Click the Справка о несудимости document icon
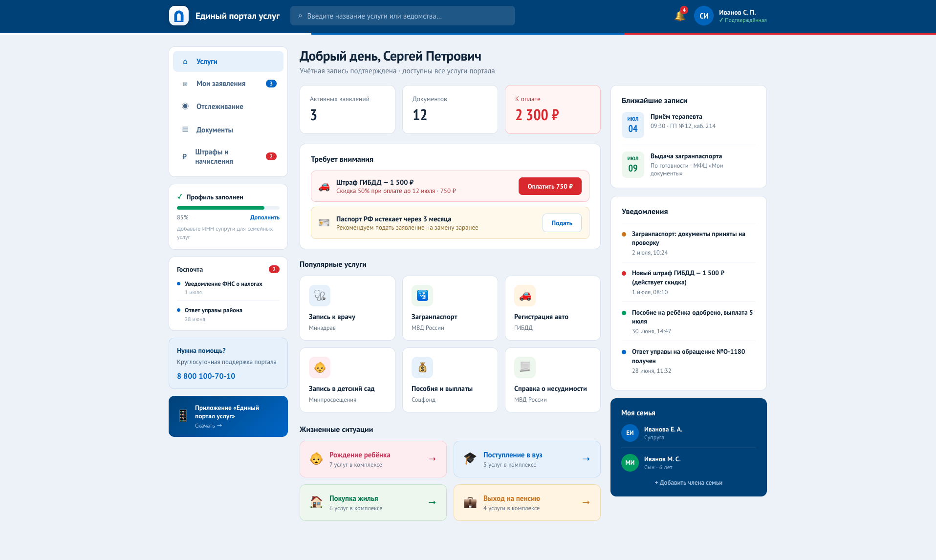The width and height of the screenshot is (936, 560). pyautogui.click(x=525, y=367)
